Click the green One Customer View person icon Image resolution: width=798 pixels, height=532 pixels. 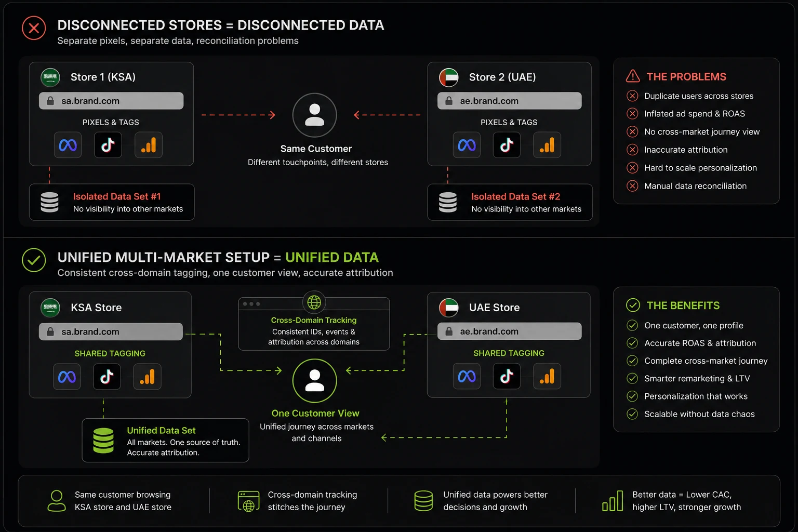tap(315, 381)
